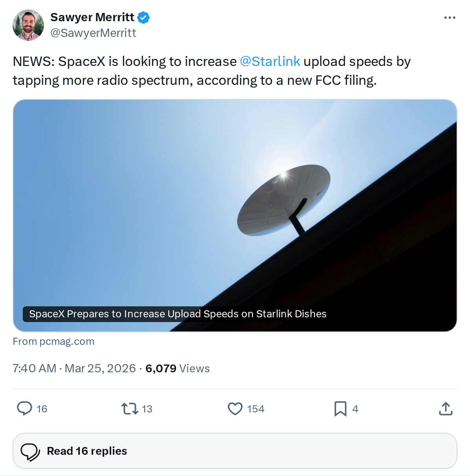Click the @SawyerMerritt handle
The image size is (470, 476).
pos(94,33)
